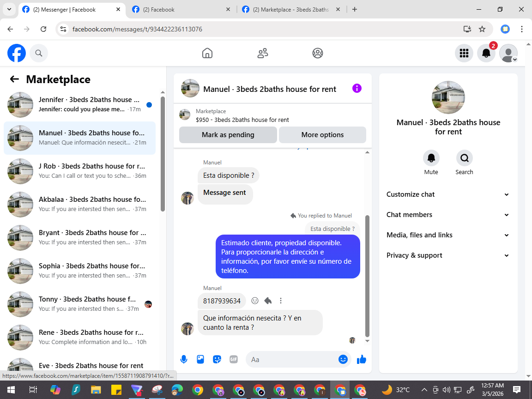The width and height of the screenshot is (532, 399).
Task: Open Tonny's conversation in the list
Action: (80, 304)
